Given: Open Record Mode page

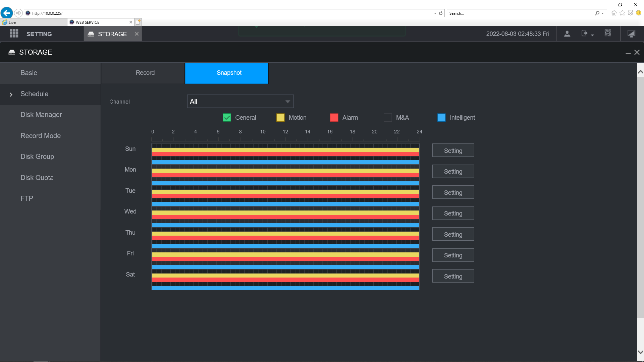Looking at the screenshot, I should click(50, 136).
